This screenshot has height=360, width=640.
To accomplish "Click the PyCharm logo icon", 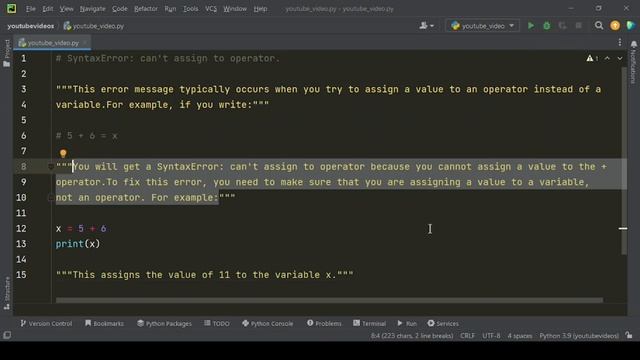I will click(11, 8).
